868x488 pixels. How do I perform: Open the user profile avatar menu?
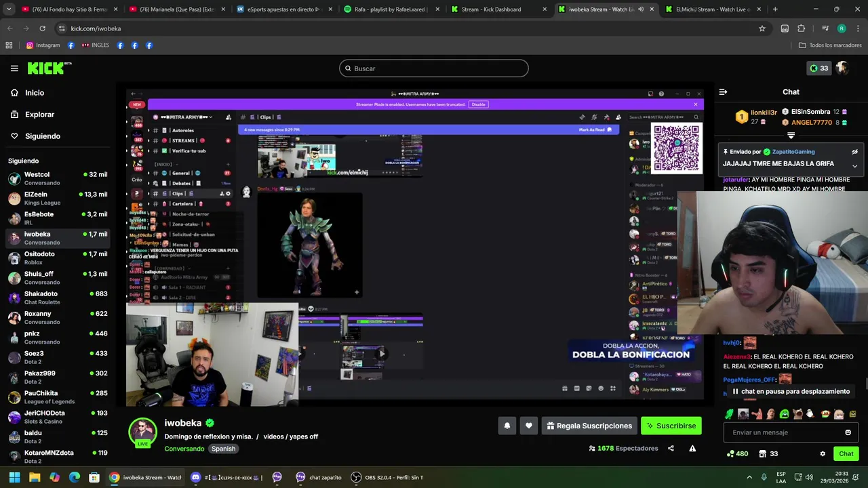coord(842,68)
